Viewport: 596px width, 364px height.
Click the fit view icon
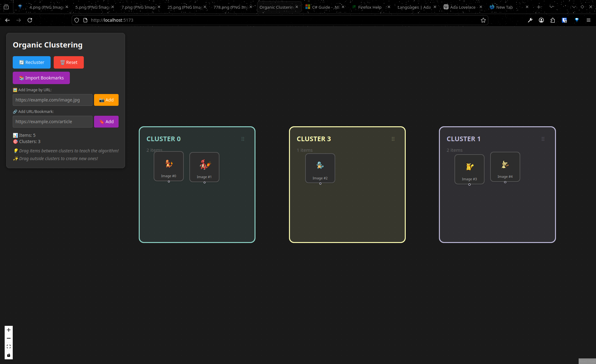(9, 347)
